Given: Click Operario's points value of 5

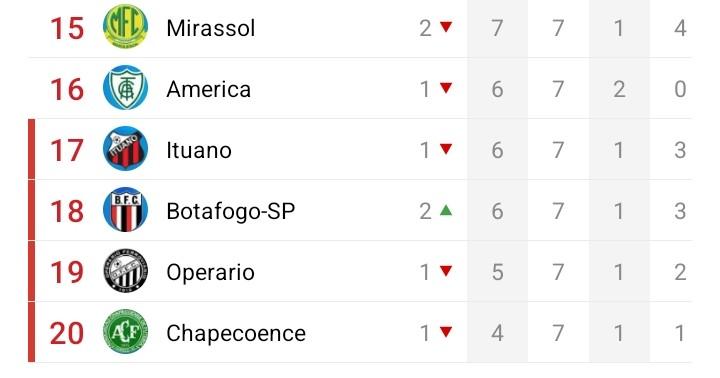Looking at the screenshot, I should 497,272.
